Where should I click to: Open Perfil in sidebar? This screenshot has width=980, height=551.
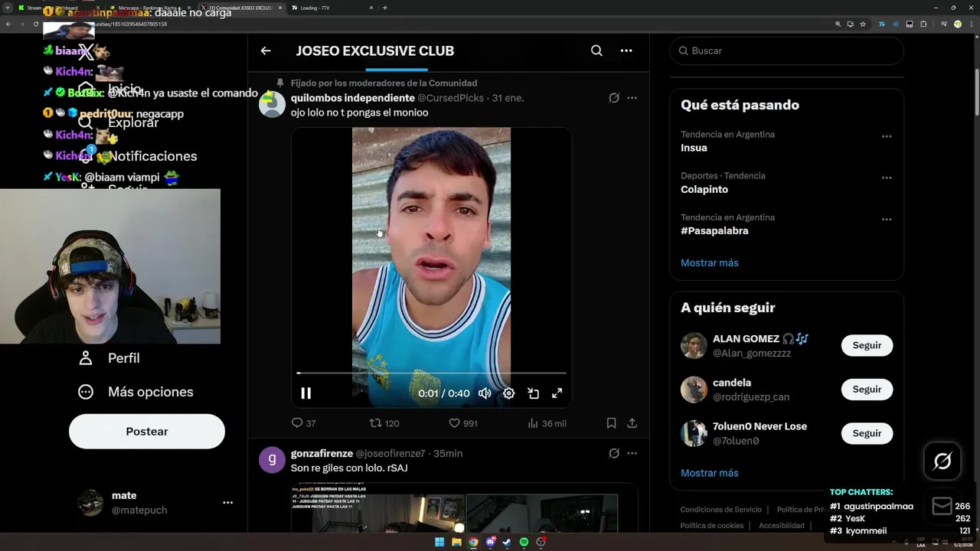(109, 358)
